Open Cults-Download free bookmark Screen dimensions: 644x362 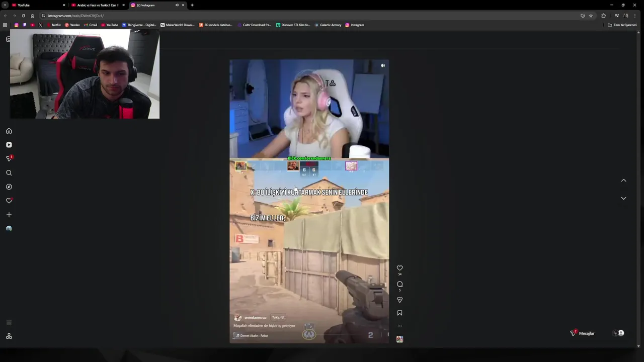(255, 25)
